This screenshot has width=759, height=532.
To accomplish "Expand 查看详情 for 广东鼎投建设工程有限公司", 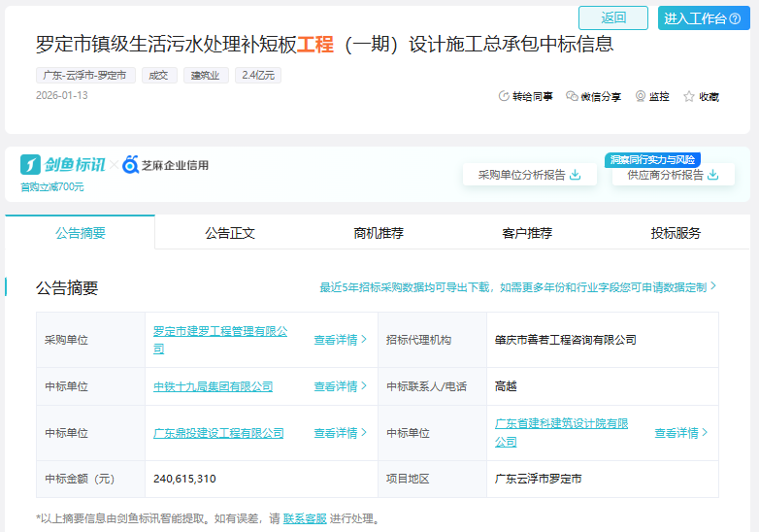I will tap(340, 433).
